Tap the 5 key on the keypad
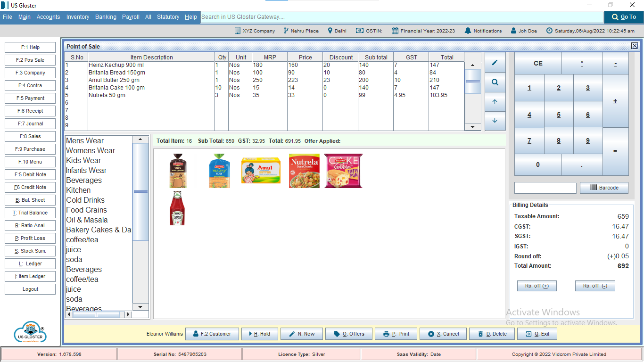This screenshot has height=362, width=644. (x=559, y=115)
